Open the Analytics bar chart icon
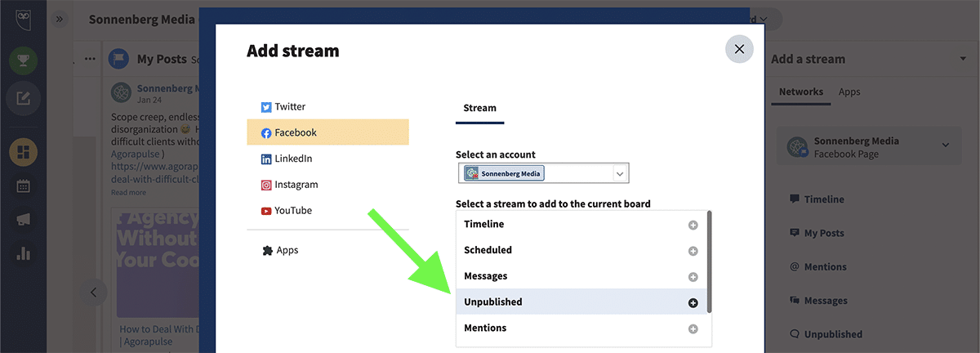 coord(23,253)
